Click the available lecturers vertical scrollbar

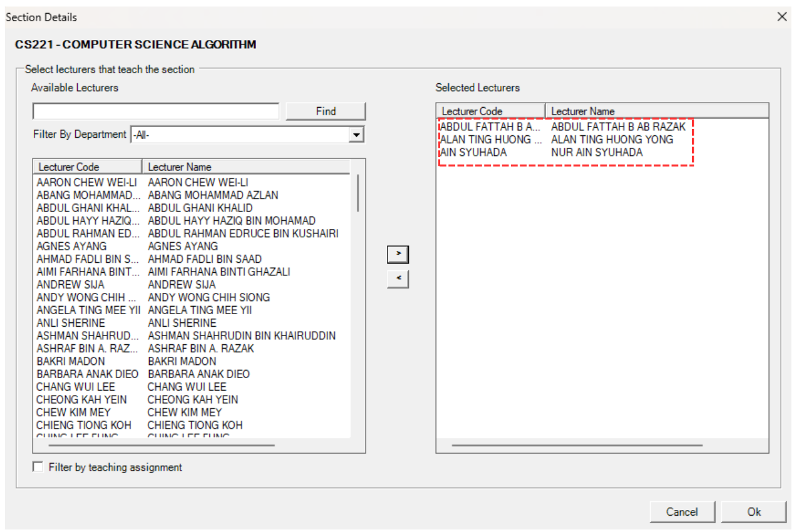(x=358, y=193)
